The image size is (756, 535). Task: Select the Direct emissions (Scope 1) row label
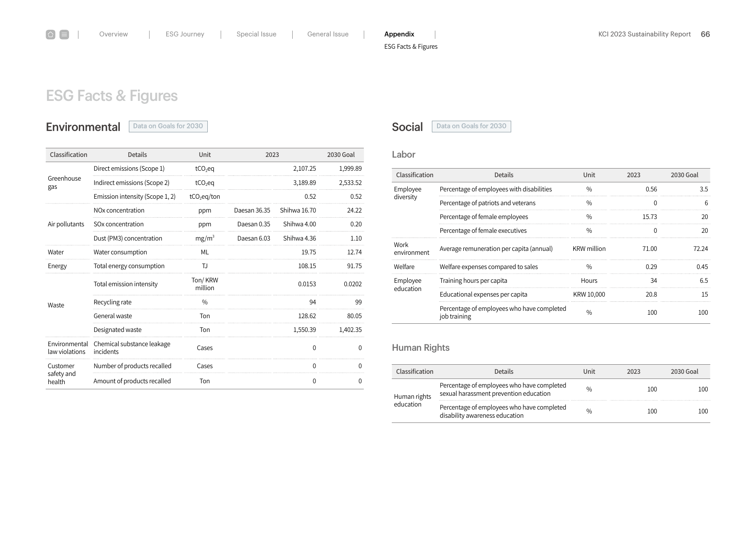point(129,169)
